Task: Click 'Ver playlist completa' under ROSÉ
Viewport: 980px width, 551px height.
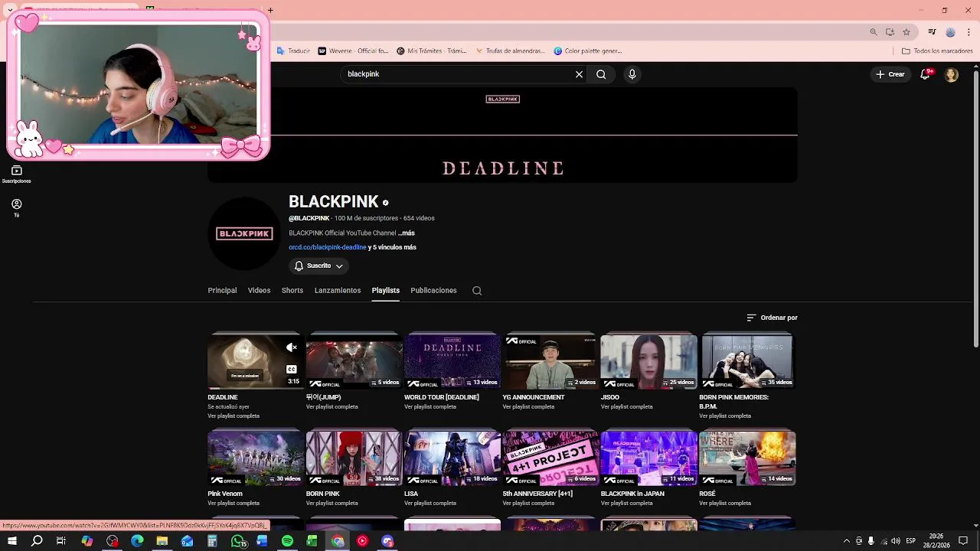Action: point(725,504)
